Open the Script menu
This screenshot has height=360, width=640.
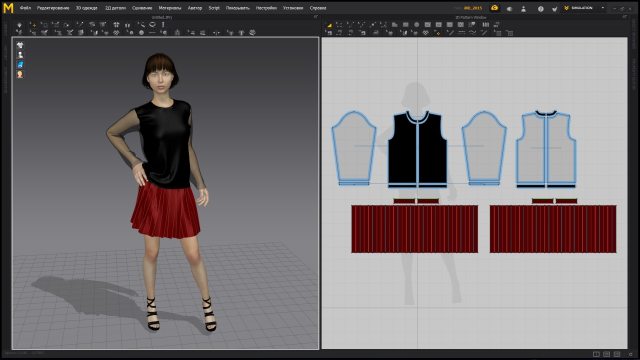[x=214, y=8]
